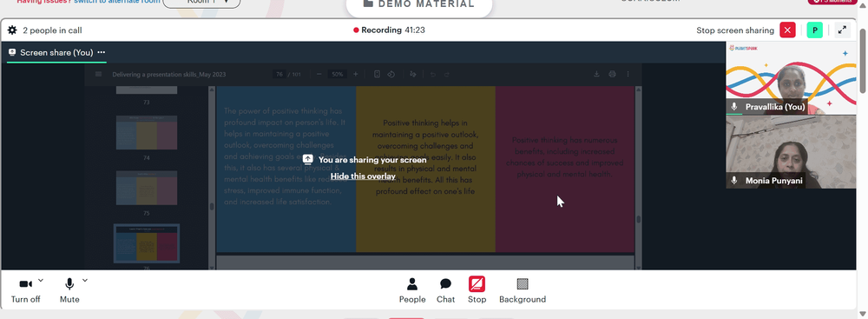Open the DEMO MATERIAL folder button

point(419,4)
